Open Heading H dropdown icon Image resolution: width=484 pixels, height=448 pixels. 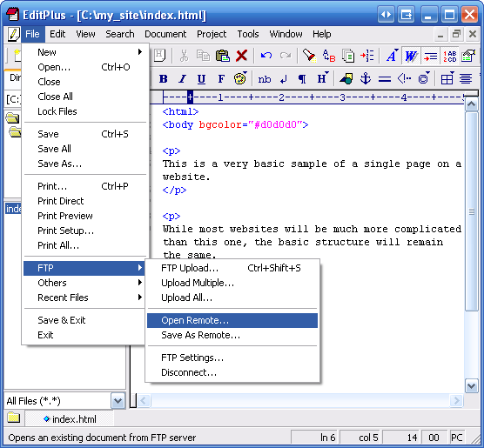point(323,78)
